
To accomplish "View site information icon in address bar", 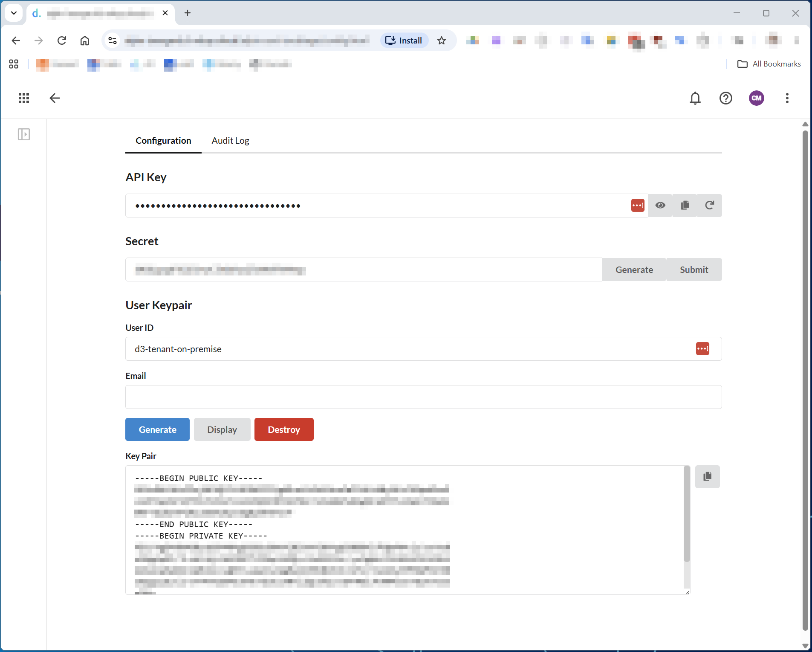I will coord(113,41).
